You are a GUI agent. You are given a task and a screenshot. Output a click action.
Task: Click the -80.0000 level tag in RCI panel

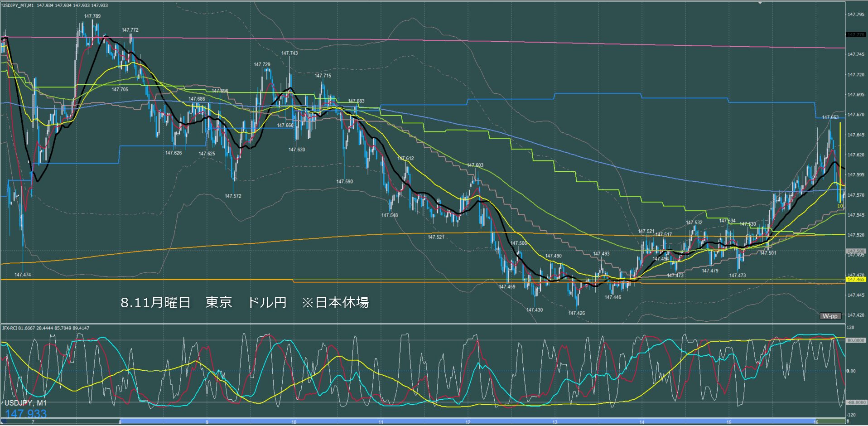pyautogui.click(x=856, y=402)
